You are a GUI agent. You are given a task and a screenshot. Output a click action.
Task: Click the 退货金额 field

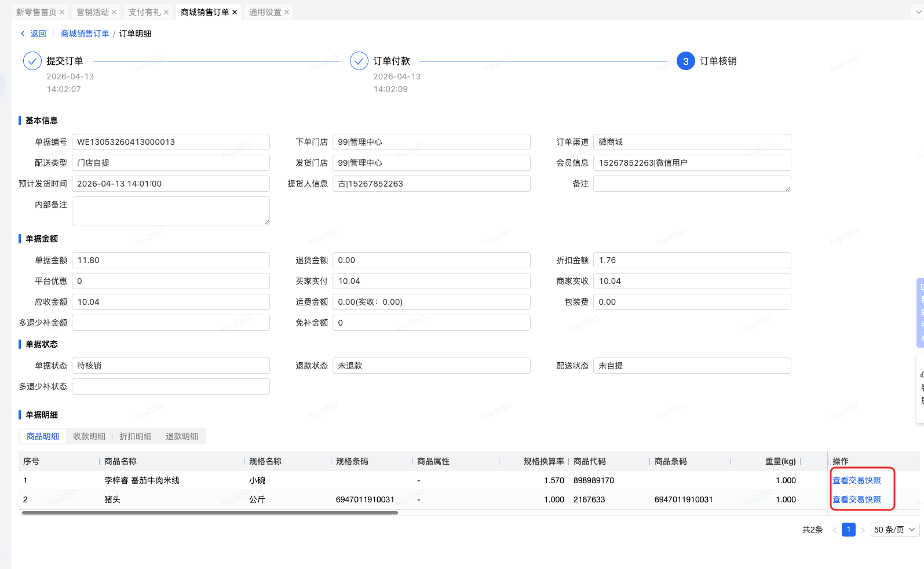tap(432, 260)
